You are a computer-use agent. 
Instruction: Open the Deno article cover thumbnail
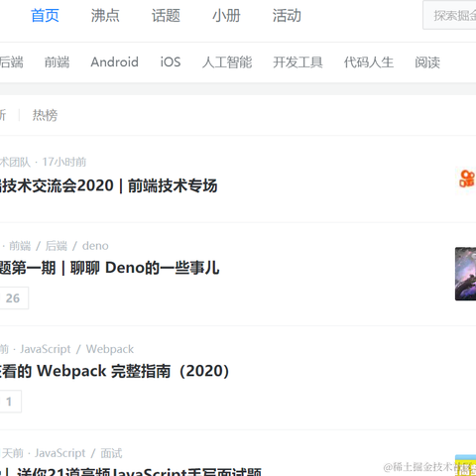pos(465,274)
